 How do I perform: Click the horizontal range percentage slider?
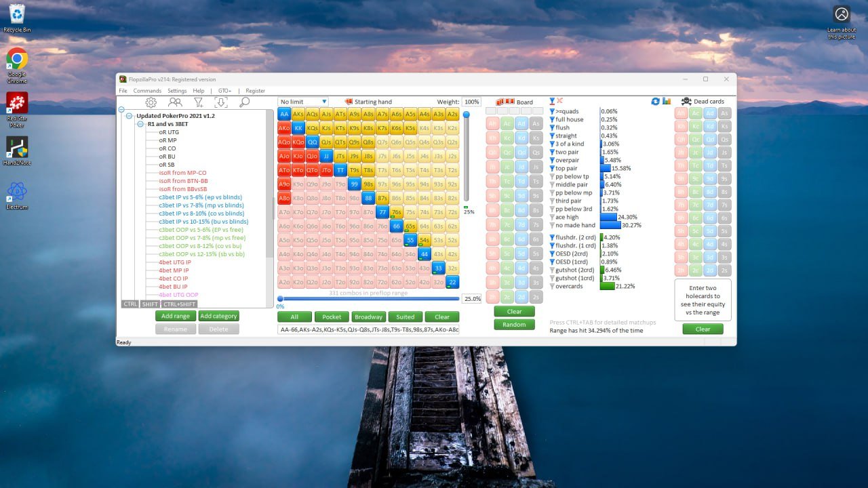click(369, 298)
